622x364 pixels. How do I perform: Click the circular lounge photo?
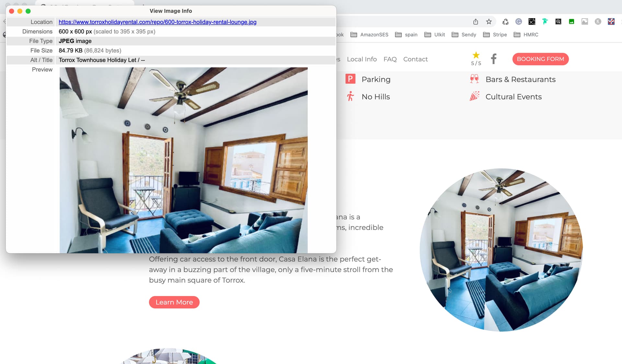501,250
